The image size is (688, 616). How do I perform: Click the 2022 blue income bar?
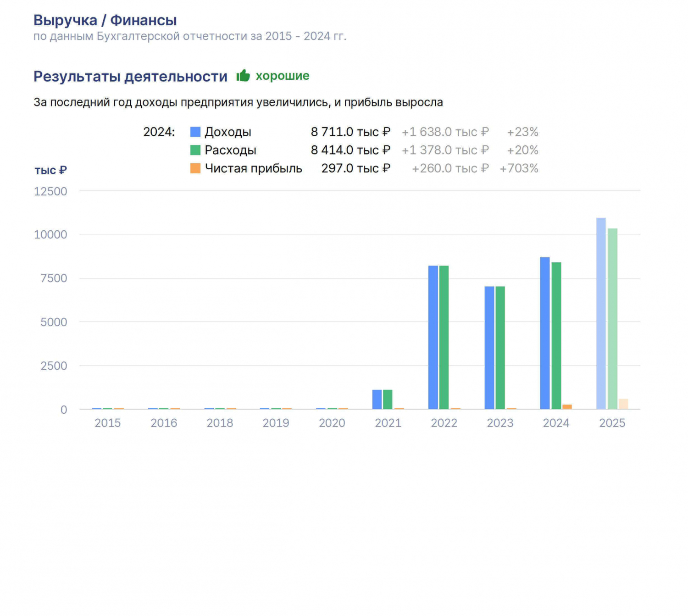433,337
